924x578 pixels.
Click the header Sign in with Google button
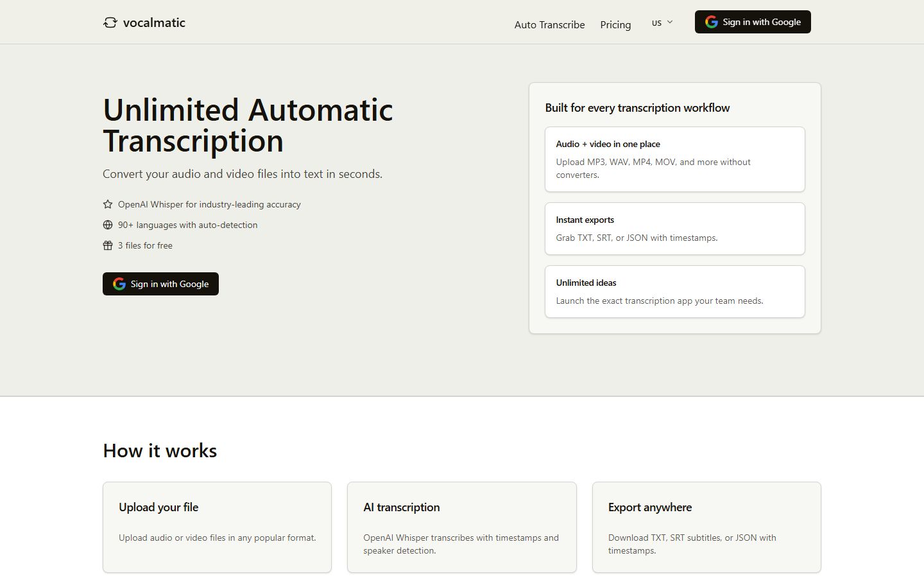click(753, 22)
